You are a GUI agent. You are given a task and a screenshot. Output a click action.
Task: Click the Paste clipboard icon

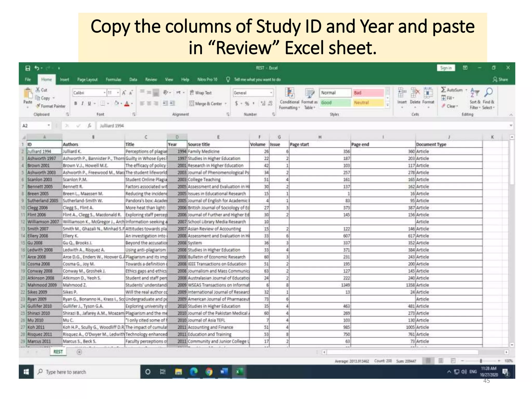28,94
